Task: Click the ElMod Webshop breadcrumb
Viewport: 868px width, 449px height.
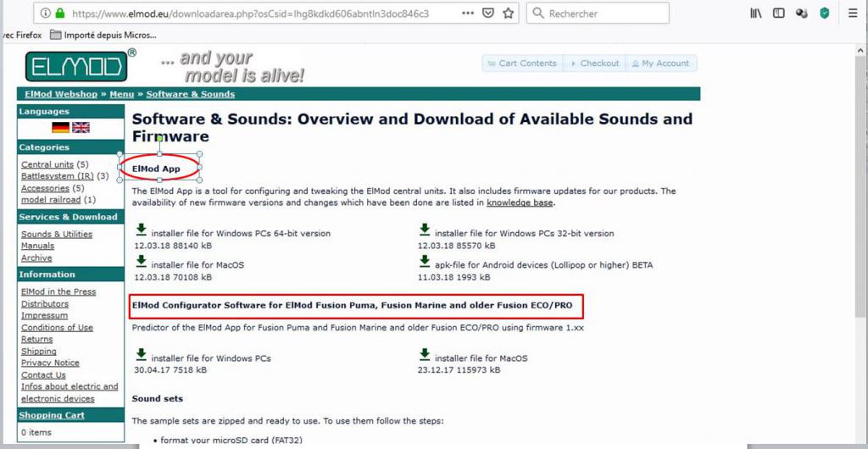Action: (x=61, y=94)
